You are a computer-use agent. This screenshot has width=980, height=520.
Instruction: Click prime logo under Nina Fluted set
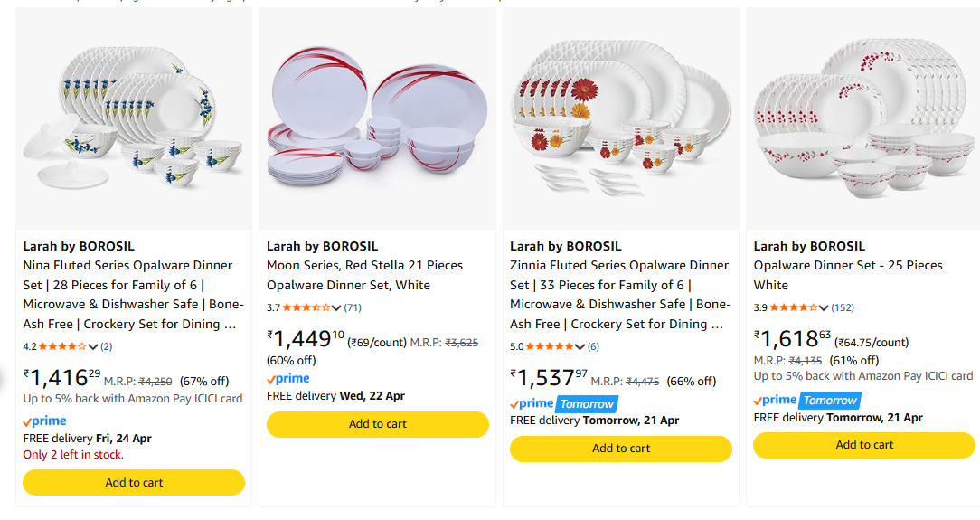click(x=44, y=421)
